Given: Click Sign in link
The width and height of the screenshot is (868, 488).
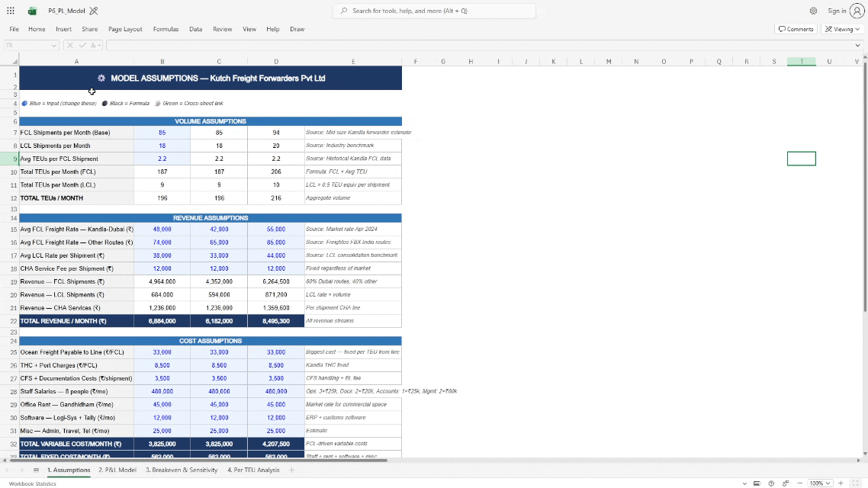Looking at the screenshot, I should 837,11.
